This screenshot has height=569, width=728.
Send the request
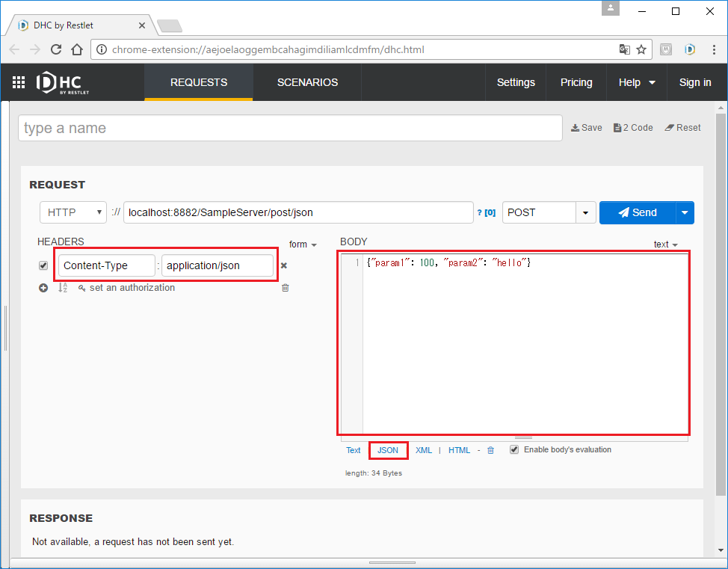638,213
